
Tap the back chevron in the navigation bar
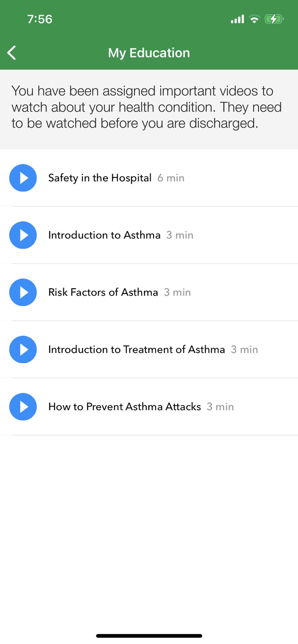click(x=11, y=52)
